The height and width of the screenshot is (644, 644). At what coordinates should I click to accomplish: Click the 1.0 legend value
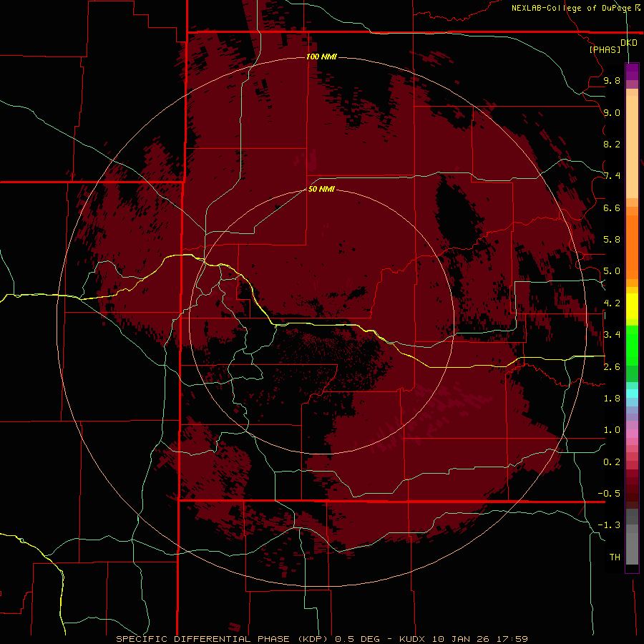tap(612, 430)
